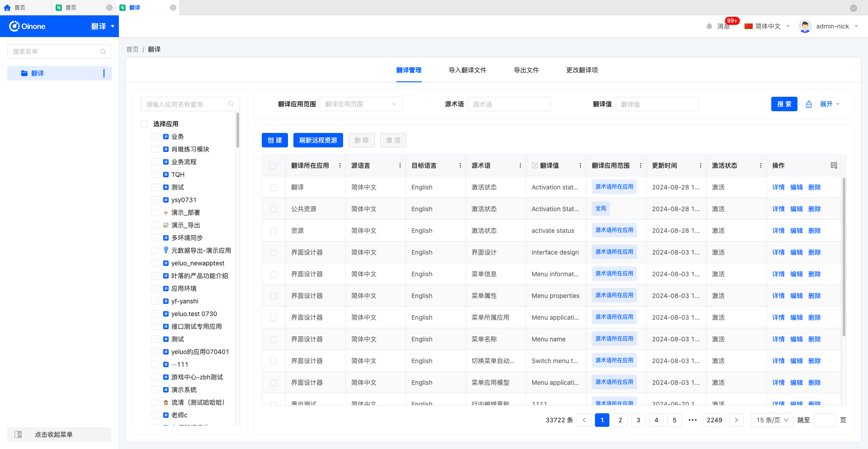This screenshot has width=868, height=449.
Task: Expand more filters with 展开
Action: point(830,104)
